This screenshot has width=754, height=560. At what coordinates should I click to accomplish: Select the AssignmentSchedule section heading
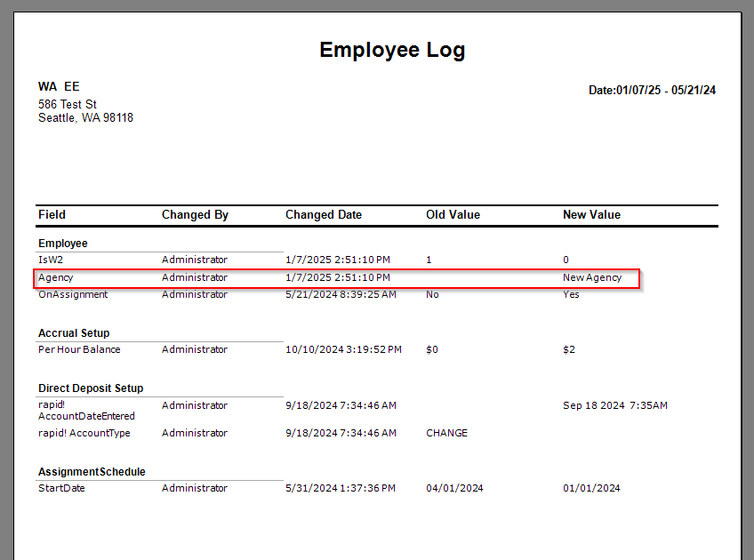pos(92,472)
